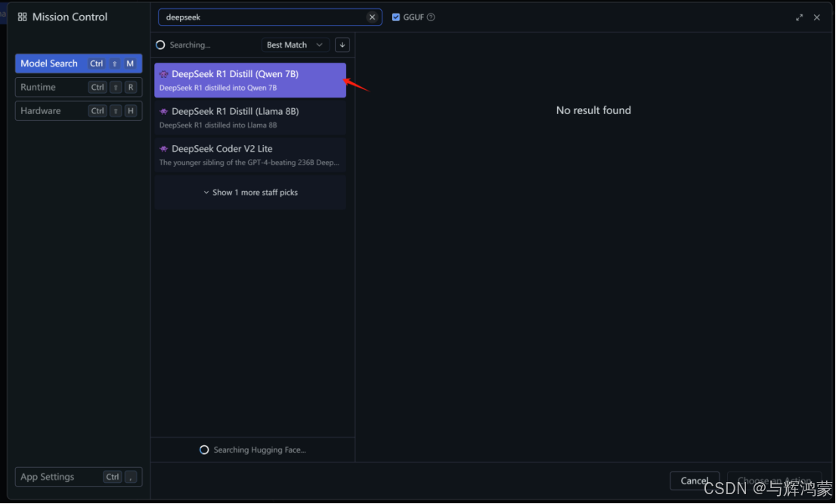
Task: Click the sort direction arrow button
Action: 342,45
